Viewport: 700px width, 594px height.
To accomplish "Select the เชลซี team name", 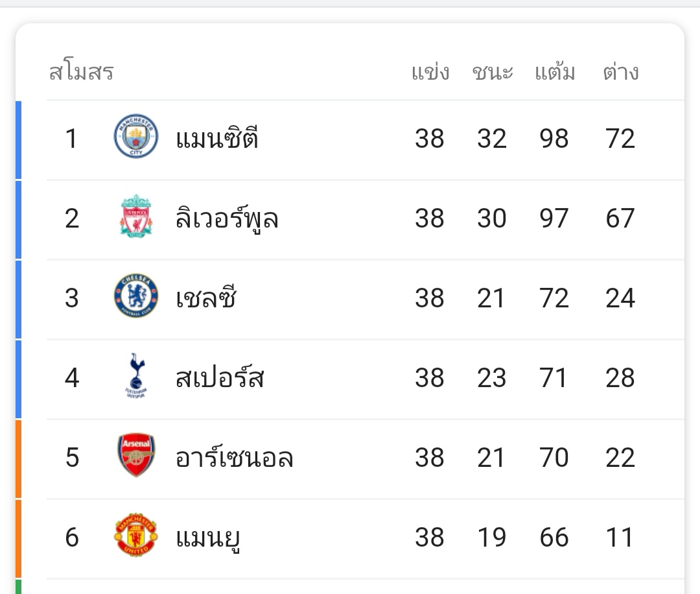I will point(206,298).
